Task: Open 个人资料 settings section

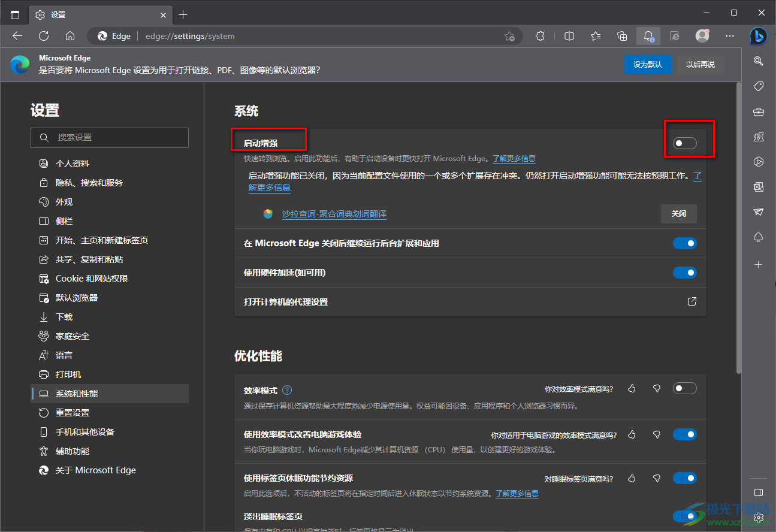Action: (110, 164)
